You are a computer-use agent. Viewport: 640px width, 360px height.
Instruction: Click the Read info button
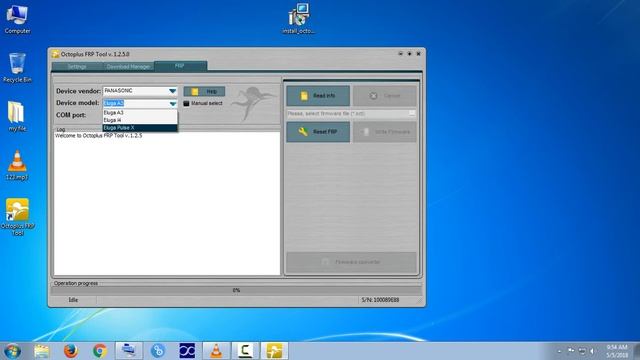(318, 96)
